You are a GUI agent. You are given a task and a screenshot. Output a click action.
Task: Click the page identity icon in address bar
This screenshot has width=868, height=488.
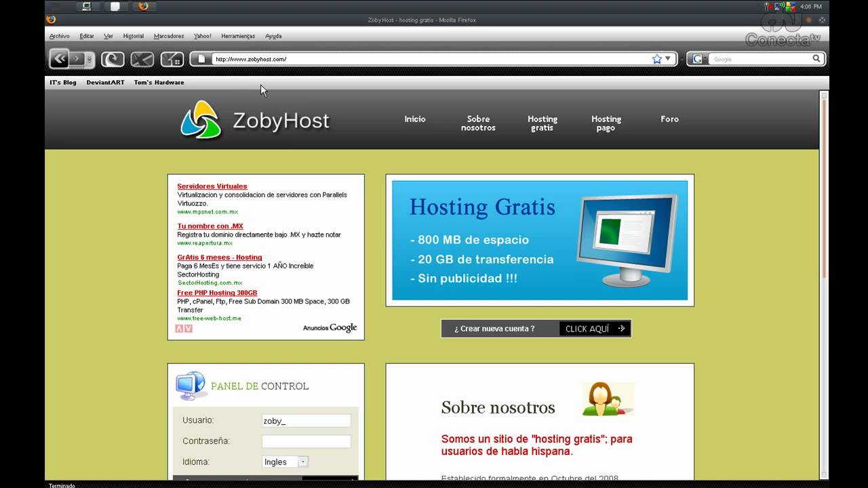coord(201,59)
